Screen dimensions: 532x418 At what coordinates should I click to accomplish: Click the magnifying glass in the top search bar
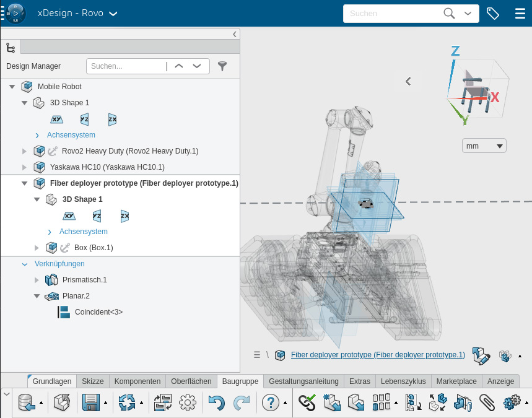[449, 13]
